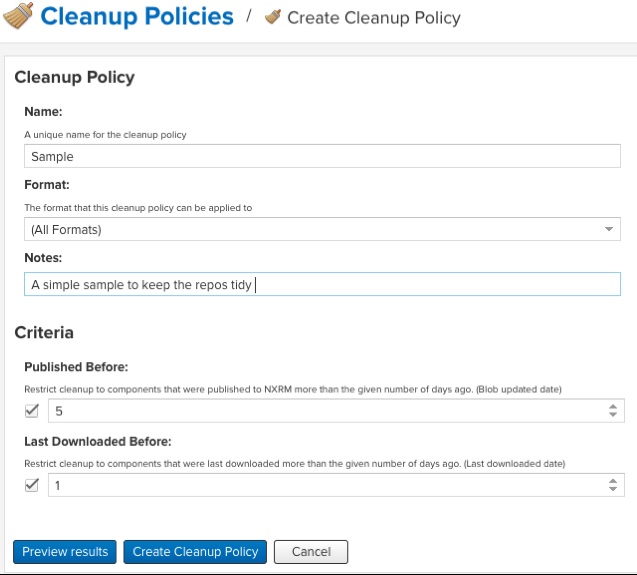This screenshot has height=575, width=637.
Task: Toggle the Published Before checkbox
Action: (x=32, y=410)
